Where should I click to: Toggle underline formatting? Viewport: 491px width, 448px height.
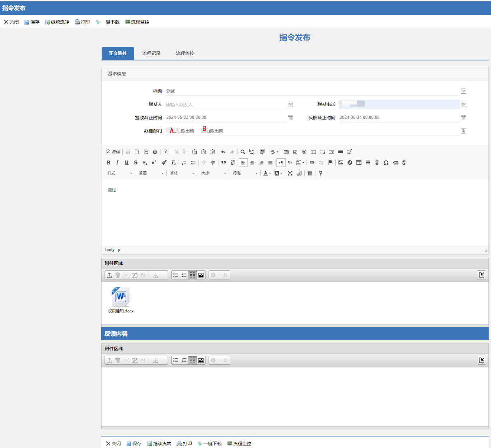[x=127, y=163]
